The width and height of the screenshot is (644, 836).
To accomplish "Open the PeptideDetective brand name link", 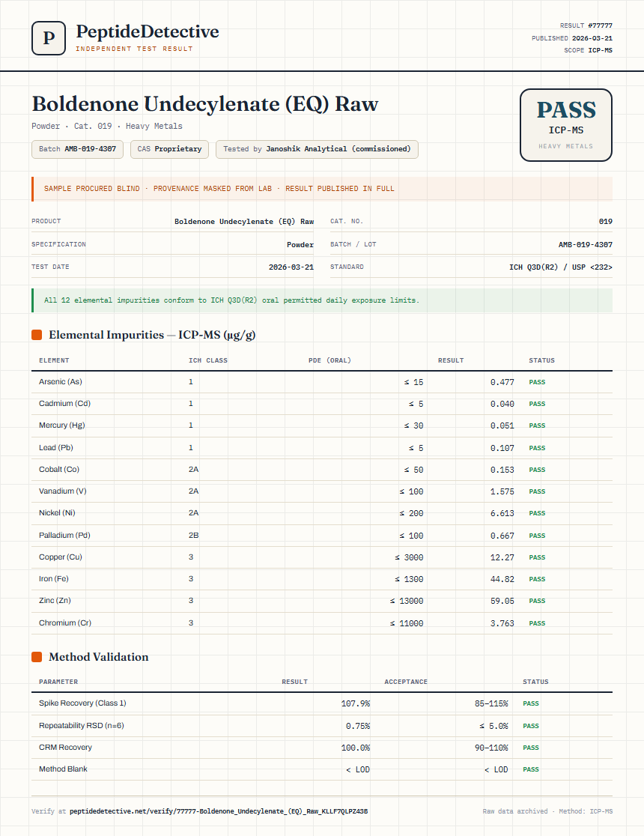I will [147, 31].
